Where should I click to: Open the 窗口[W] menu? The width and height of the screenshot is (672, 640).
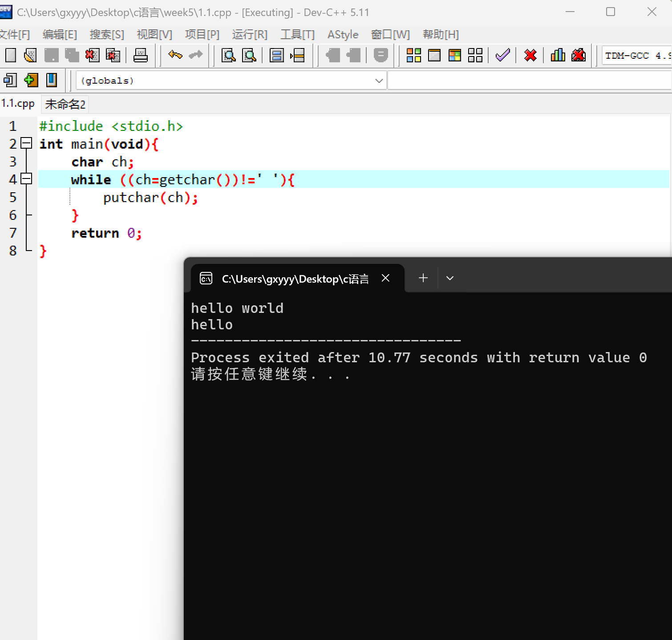coord(390,34)
